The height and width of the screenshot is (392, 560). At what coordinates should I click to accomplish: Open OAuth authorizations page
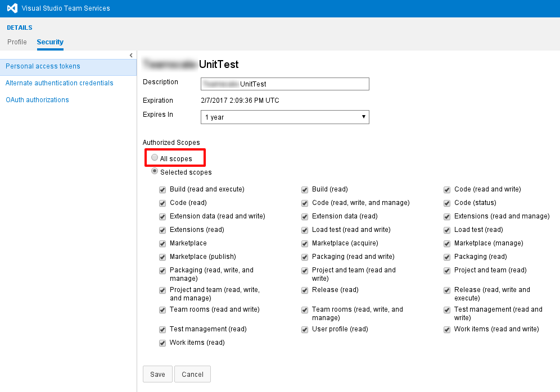pos(37,100)
